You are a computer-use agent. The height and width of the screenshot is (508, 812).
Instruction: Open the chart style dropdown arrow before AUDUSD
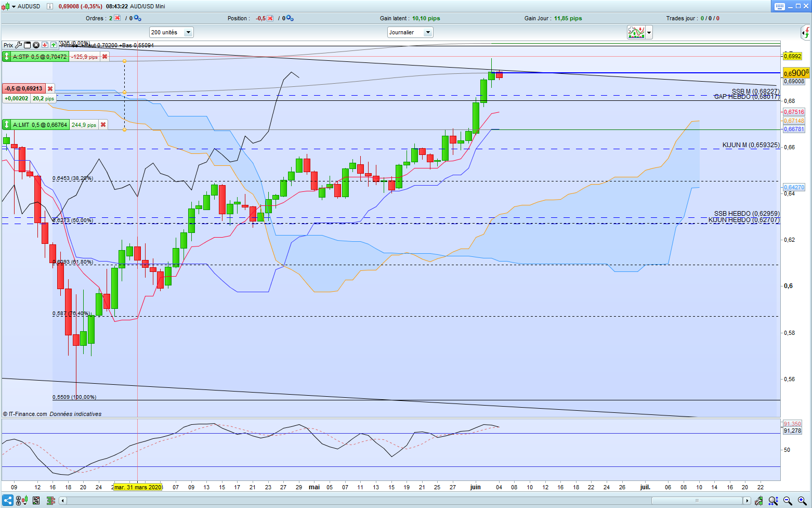coord(12,6)
